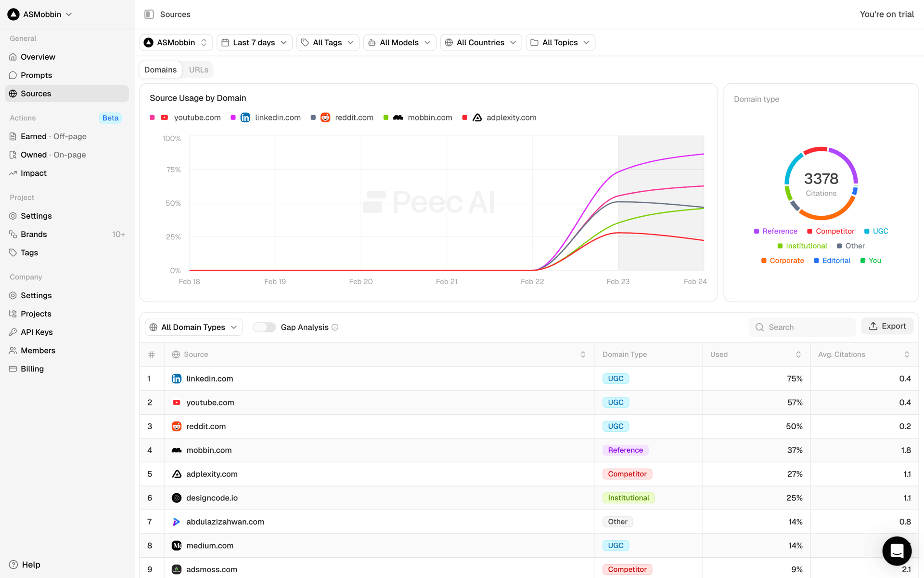Click the Tags label icon in sidebar

13,252
